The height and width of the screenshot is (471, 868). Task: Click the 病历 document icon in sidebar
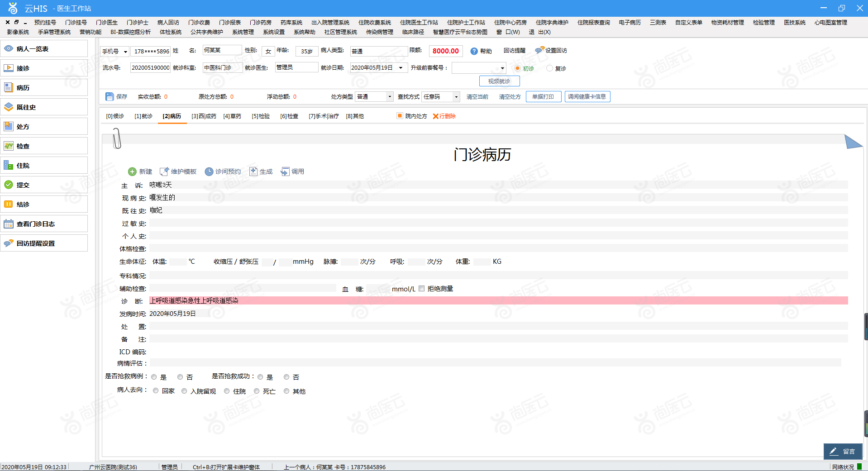(9, 87)
